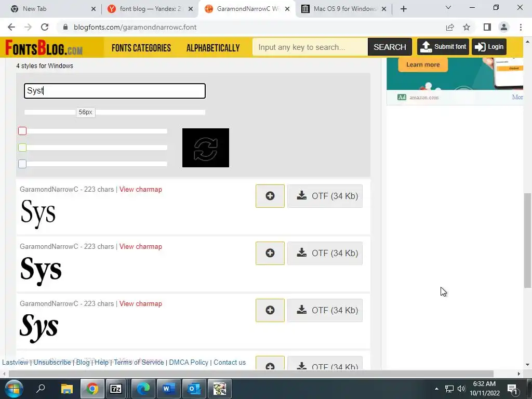Open the browser side panel icon

487,27
